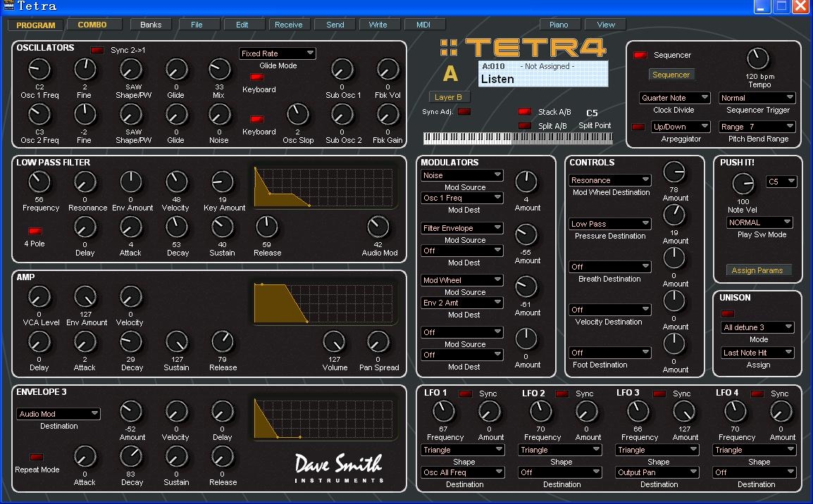Click the Envelope 3 Decay knob
The width and height of the screenshot is (813, 504).
tap(130, 457)
